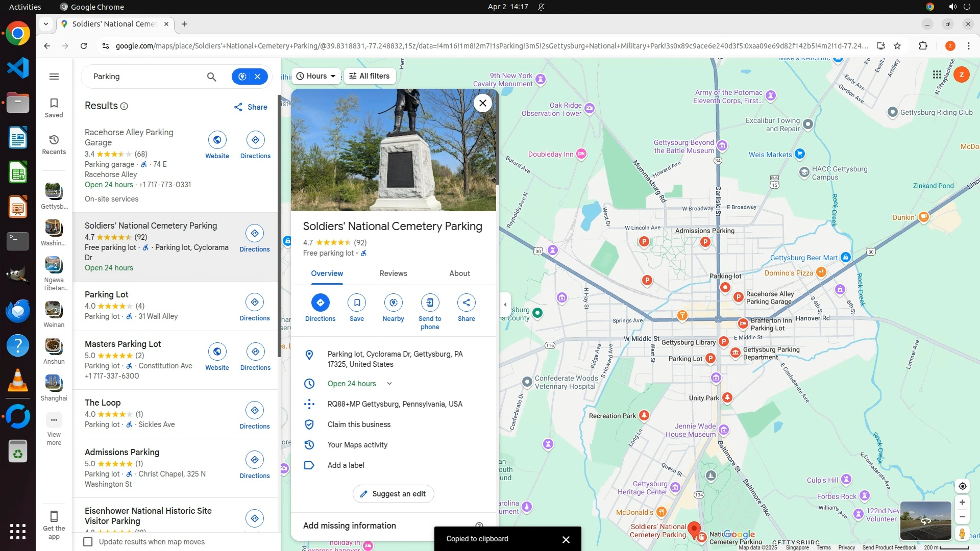Viewport: 980px width, 551px height.
Task: Click the Nearby search icon
Action: tap(393, 303)
